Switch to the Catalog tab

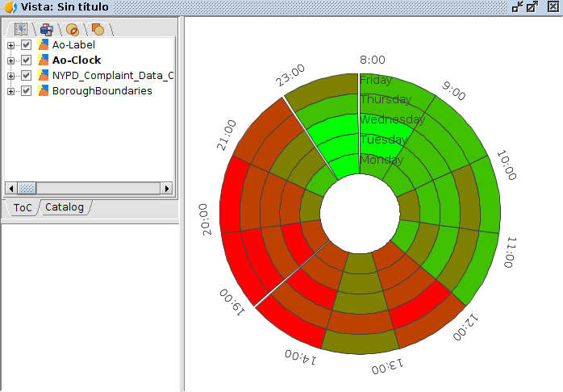[x=65, y=207]
